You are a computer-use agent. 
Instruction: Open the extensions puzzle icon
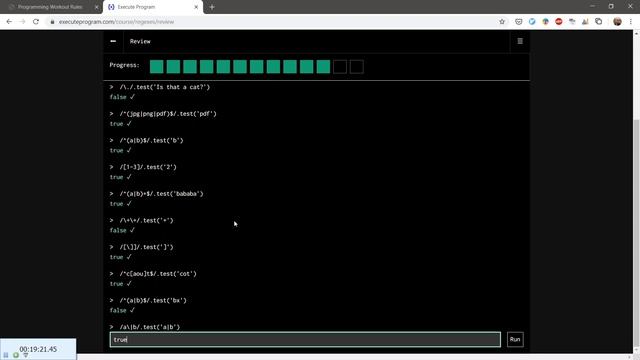tap(599, 22)
